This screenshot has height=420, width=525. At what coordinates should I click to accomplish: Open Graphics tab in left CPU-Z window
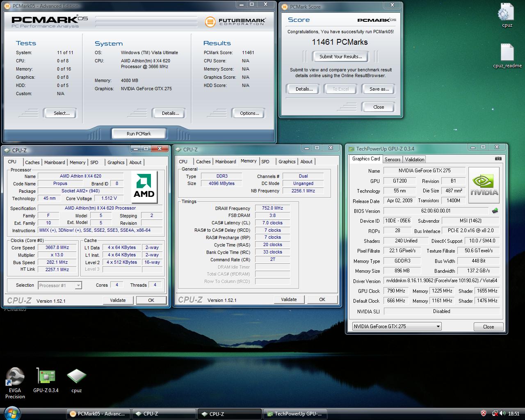116,162
